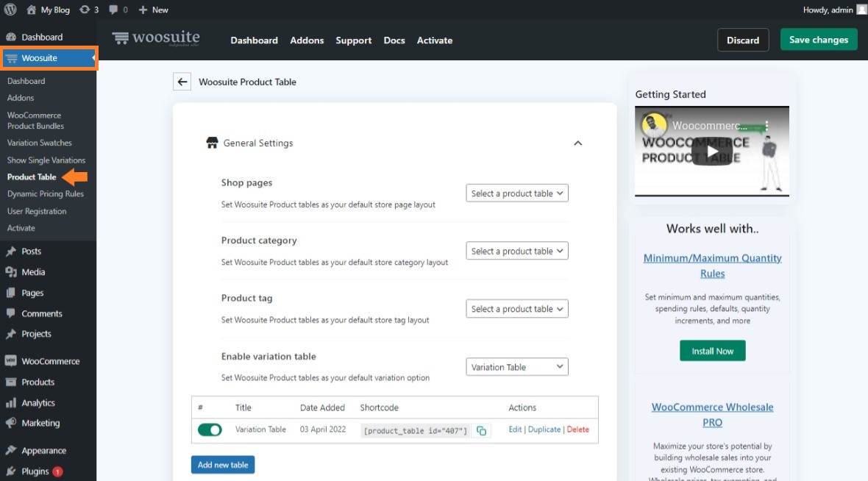Toggle the Variation Table on/off switch
Image resolution: width=868 pixels, height=481 pixels.
[210, 430]
